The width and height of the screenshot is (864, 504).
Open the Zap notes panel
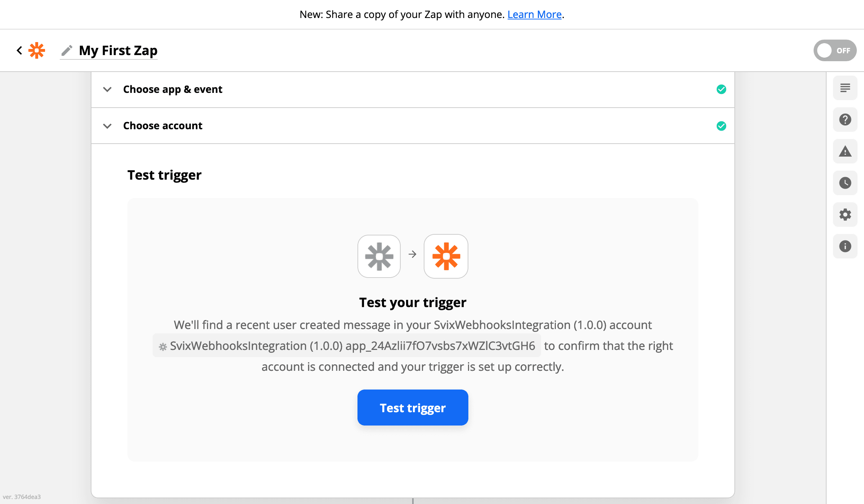pyautogui.click(x=845, y=88)
